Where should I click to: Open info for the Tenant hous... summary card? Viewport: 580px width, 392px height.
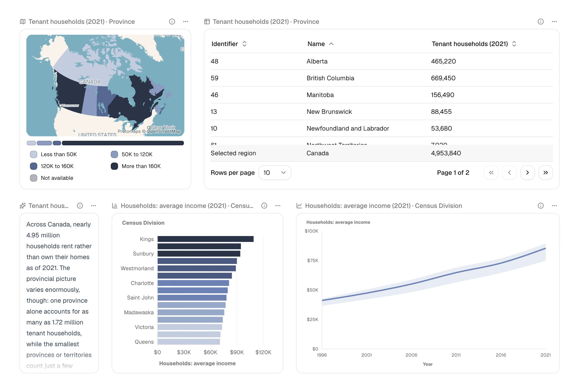click(x=80, y=206)
